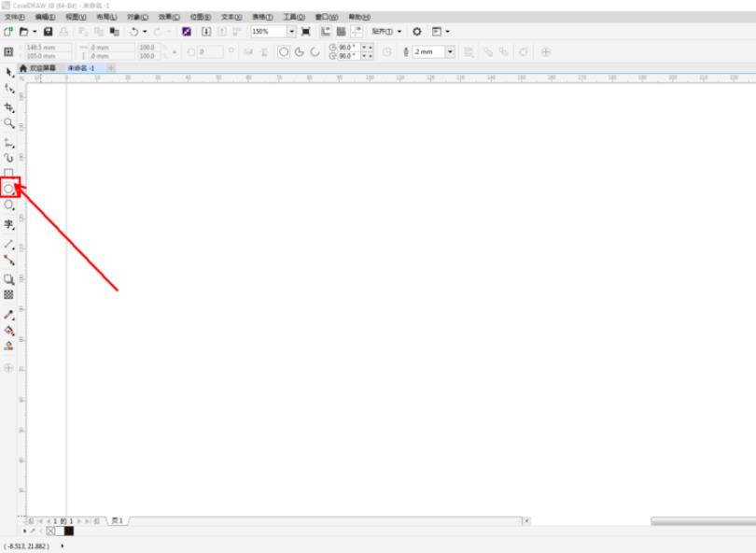
Task: Click the Undo arrow icon
Action: (x=134, y=32)
